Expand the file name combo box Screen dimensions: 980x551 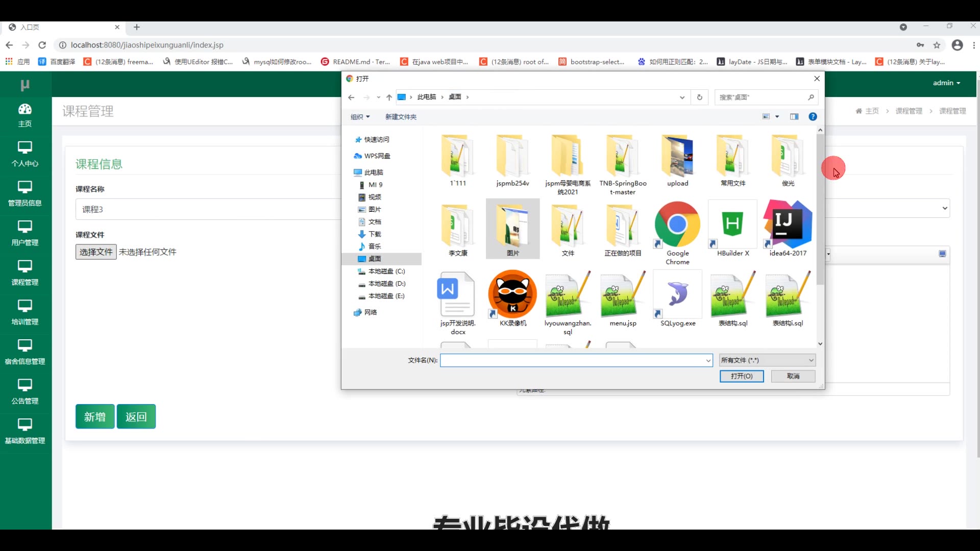708,361
